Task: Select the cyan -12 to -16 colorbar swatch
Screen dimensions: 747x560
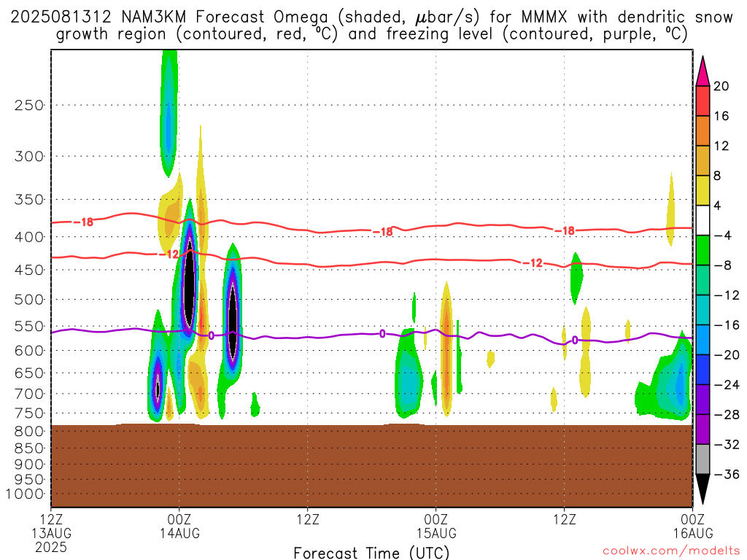Action: pyautogui.click(x=703, y=310)
